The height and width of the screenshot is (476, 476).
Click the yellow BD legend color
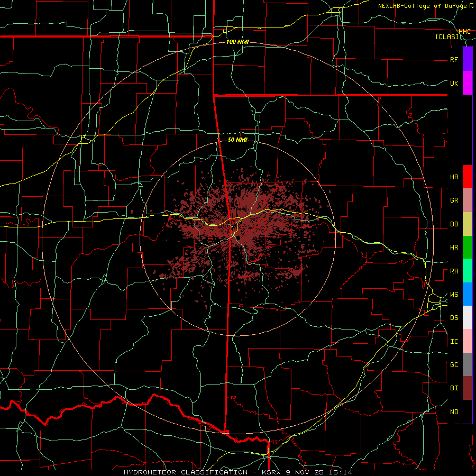467,224
